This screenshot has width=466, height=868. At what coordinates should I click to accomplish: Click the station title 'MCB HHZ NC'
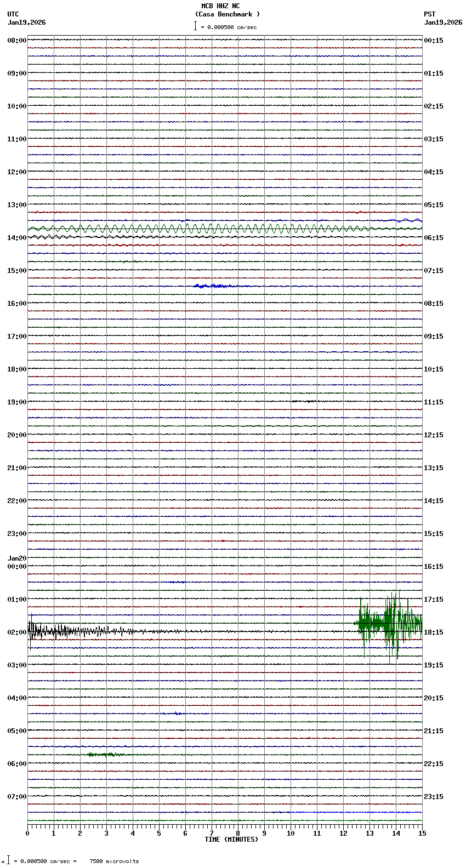[x=220, y=6]
